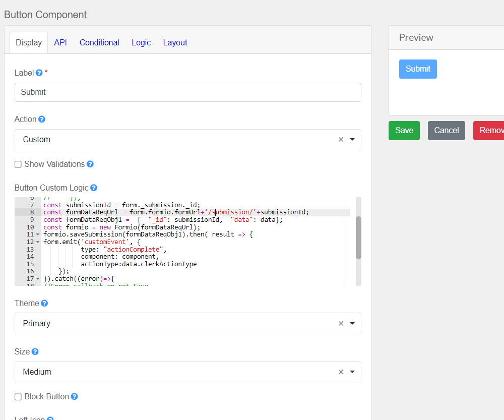
Task: Clear the Custom action selection
Action: (341, 139)
